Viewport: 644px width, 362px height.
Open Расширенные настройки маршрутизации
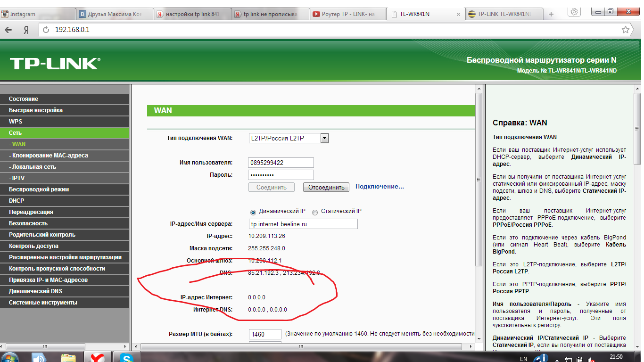[x=65, y=257]
